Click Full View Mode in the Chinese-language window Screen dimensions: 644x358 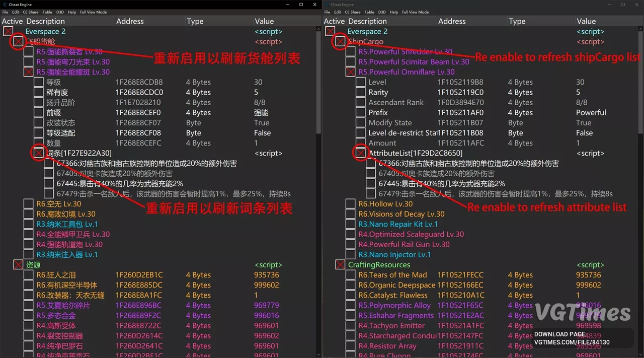[x=94, y=12]
